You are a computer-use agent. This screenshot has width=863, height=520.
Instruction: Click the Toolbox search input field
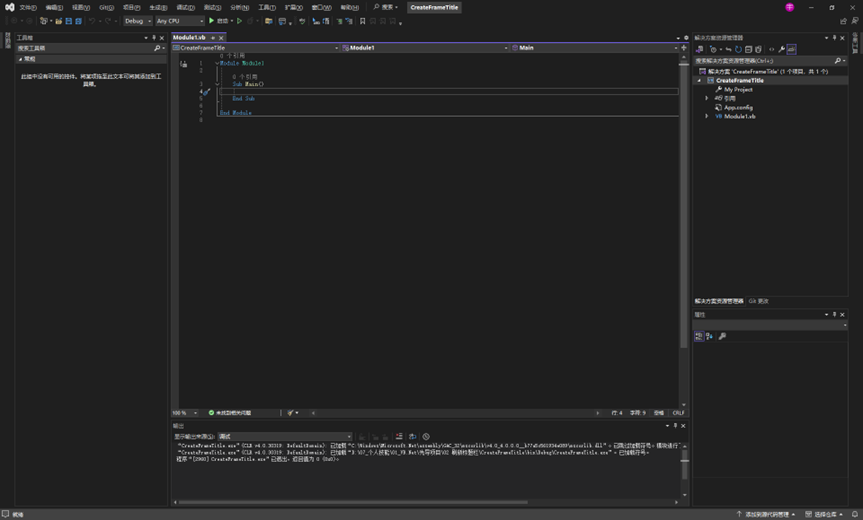[85, 48]
